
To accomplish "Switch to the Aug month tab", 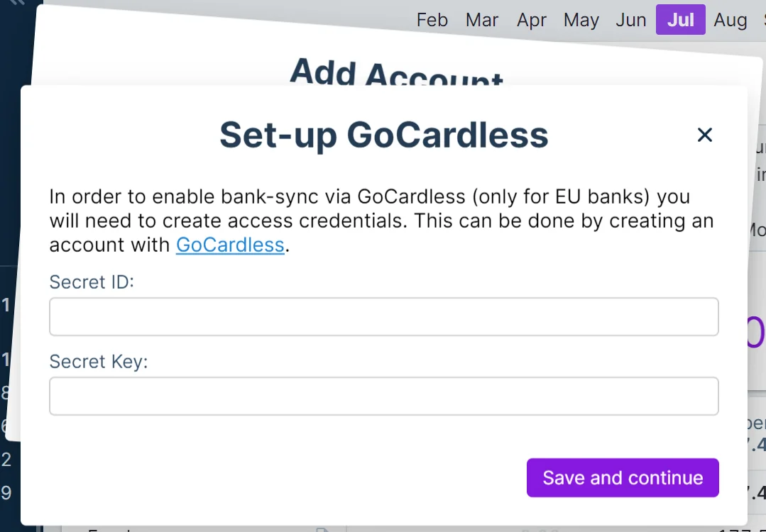I will pos(730,20).
